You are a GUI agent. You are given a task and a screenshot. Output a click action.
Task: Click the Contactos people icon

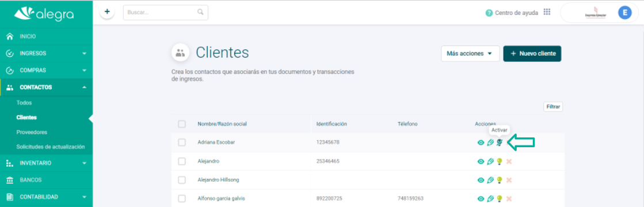pyautogui.click(x=10, y=87)
